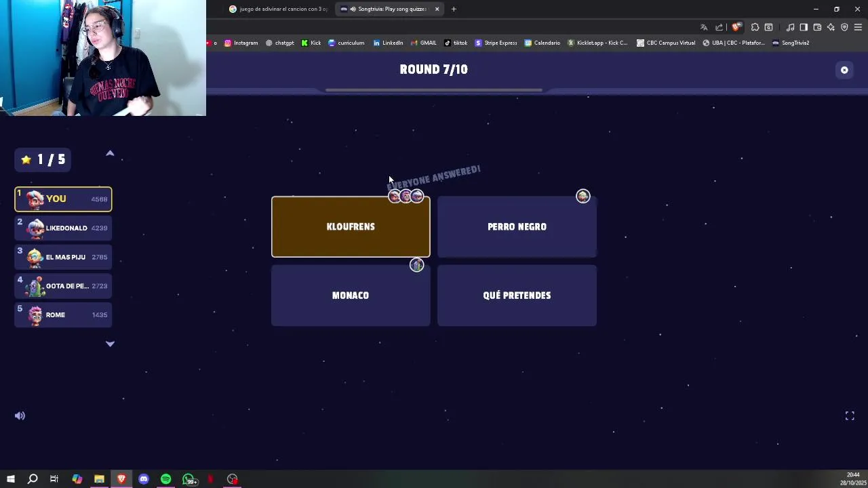Open File Explorer from taskbar

pyautogui.click(x=99, y=479)
